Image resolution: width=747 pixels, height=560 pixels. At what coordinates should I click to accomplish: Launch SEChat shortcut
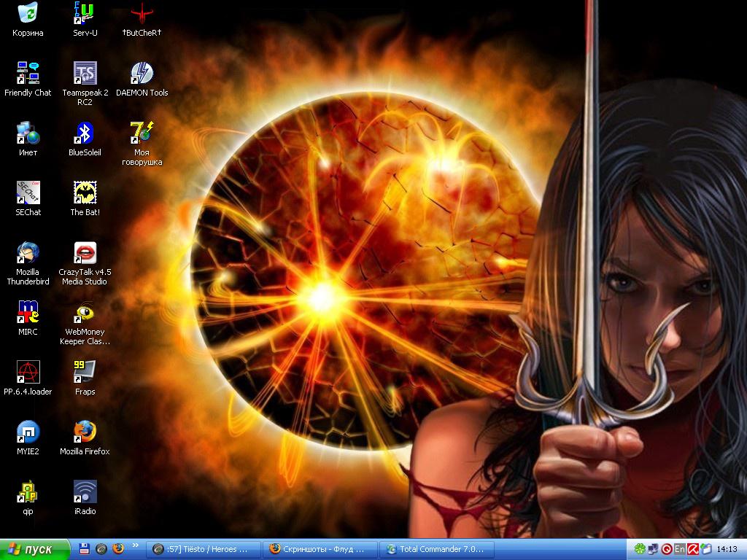(x=28, y=199)
